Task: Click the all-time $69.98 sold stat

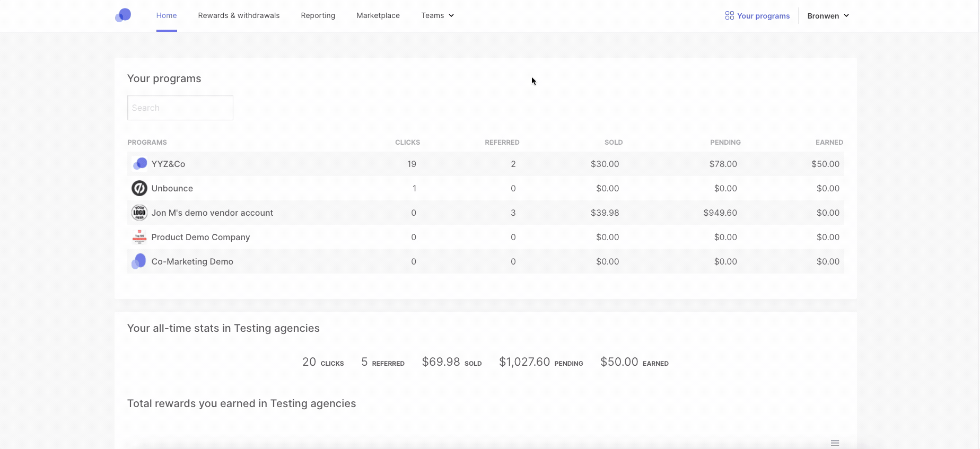Action: click(x=452, y=362)
